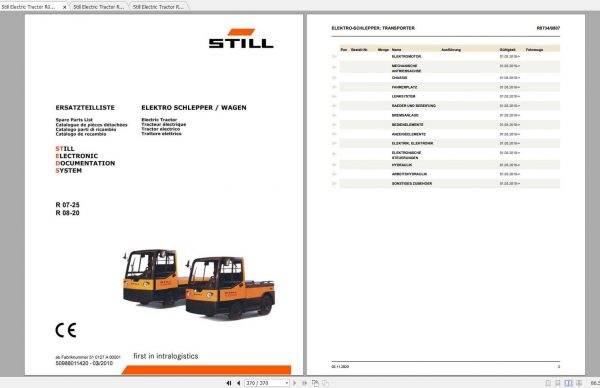Switch to continuous scrolling page view
This screenshot has height=388, width=600.
click(x=558, y=383)
